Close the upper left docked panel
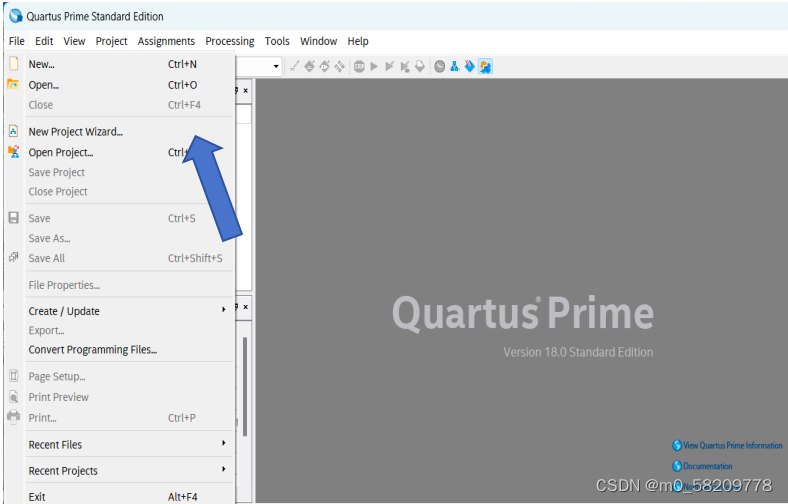This screenshot has height=504, width=788. (245, 90)
